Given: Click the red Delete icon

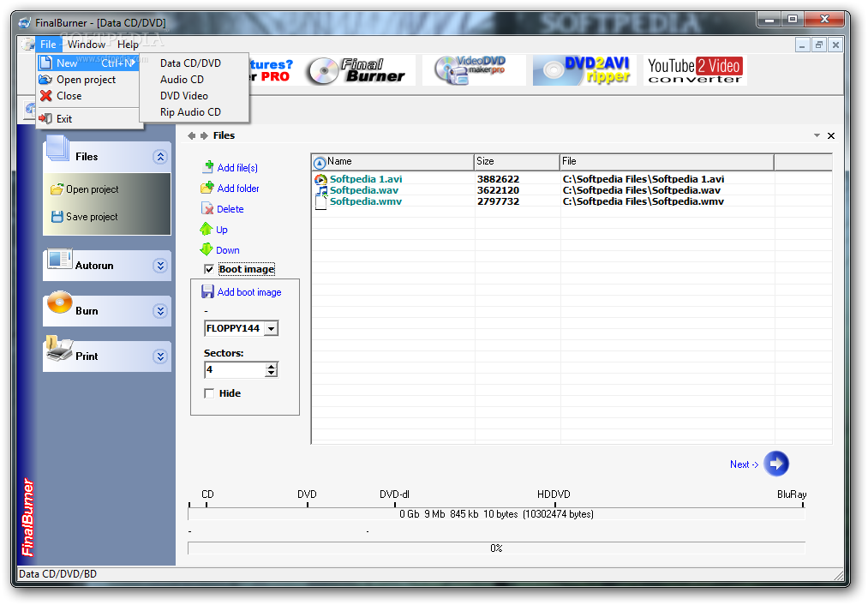Looking at the screenshot, I should (x=207, y=209).
